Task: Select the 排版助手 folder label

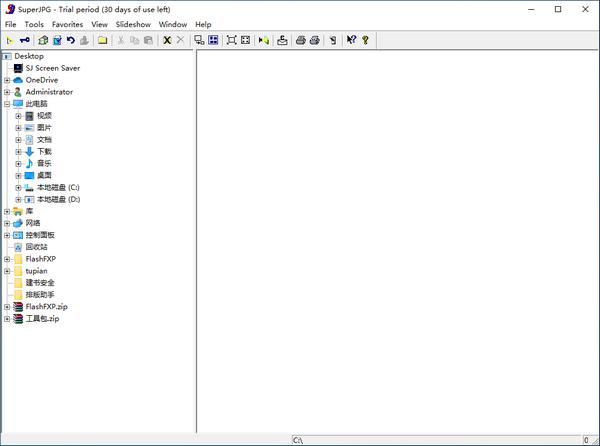Action: click(x=40, y=295)
